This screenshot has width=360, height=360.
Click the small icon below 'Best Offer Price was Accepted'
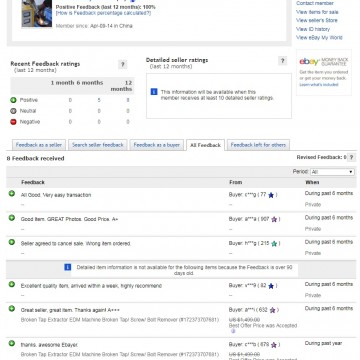point(233,331)
